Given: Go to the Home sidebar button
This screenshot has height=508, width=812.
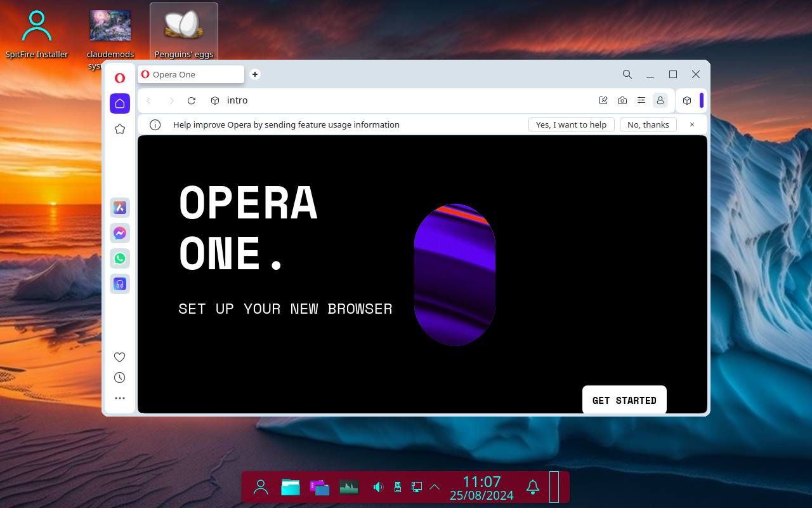Looking at the screenshot, I should pos(120,104).
